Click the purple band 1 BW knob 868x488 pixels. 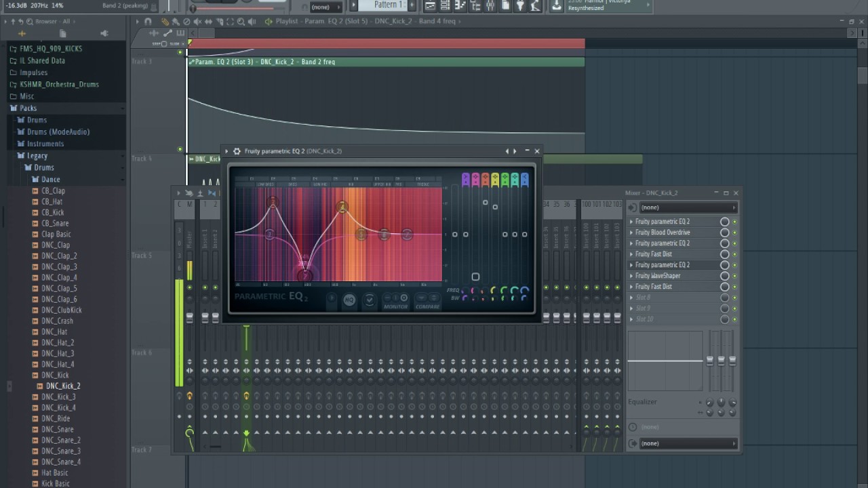(x=465, y=298)
